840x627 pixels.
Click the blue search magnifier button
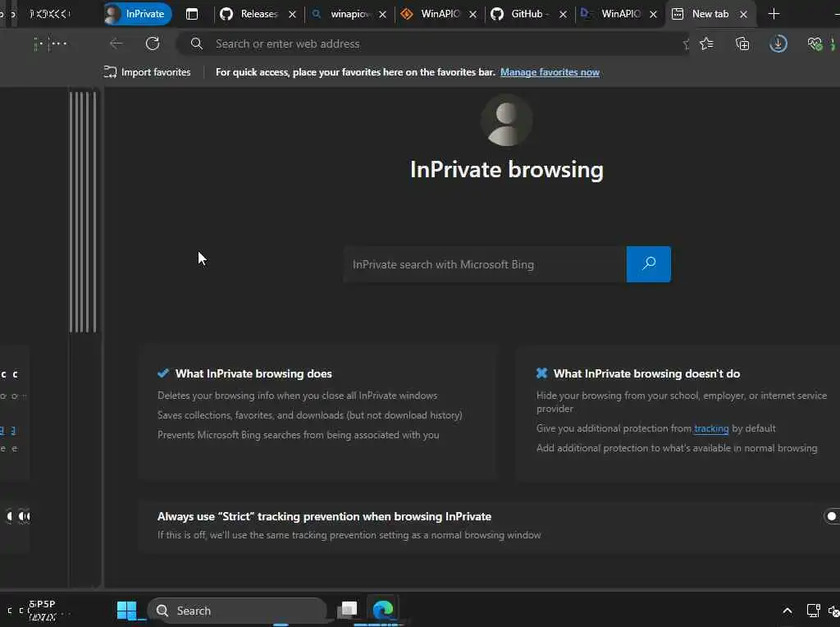[x=648, y=264]
